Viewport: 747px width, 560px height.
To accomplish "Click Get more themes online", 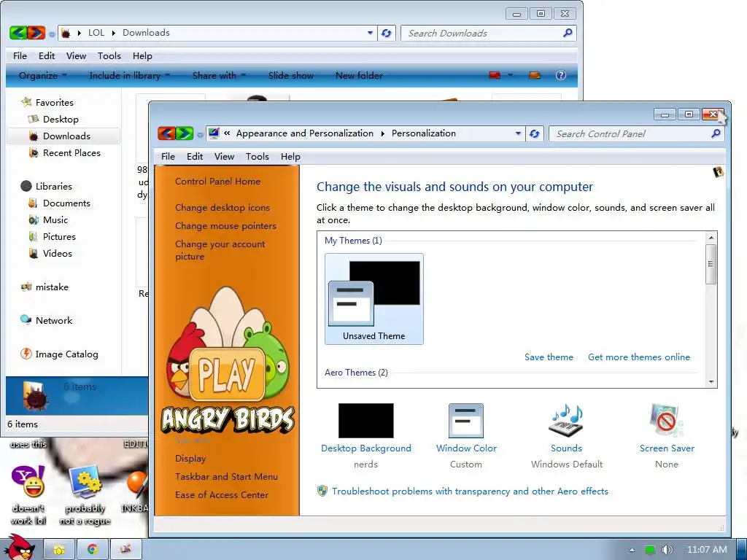I will coord(639,357).
